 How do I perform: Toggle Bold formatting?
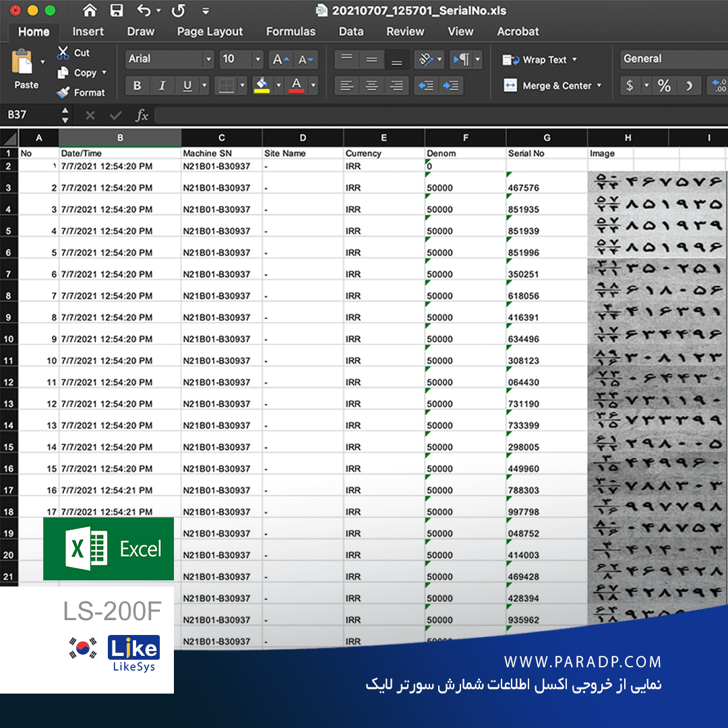click(137, 86)
